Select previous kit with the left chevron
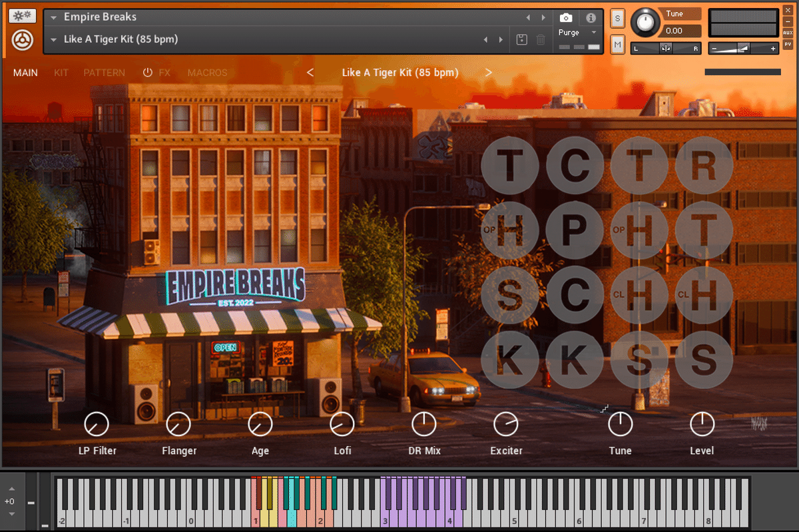This screenshot has width=799, height=532. (310, 73)
